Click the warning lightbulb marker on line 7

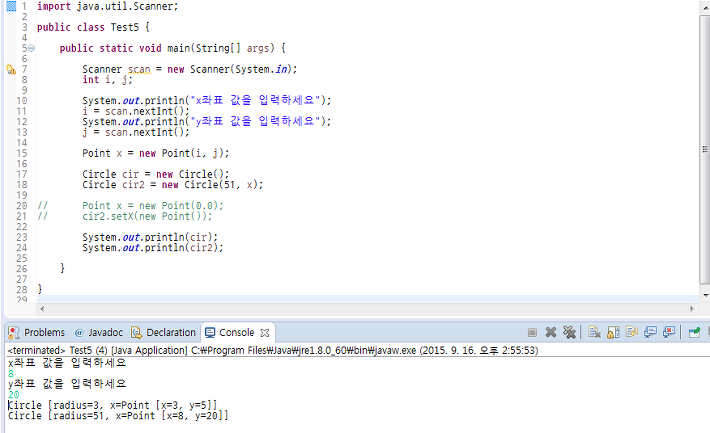point(11,69)
